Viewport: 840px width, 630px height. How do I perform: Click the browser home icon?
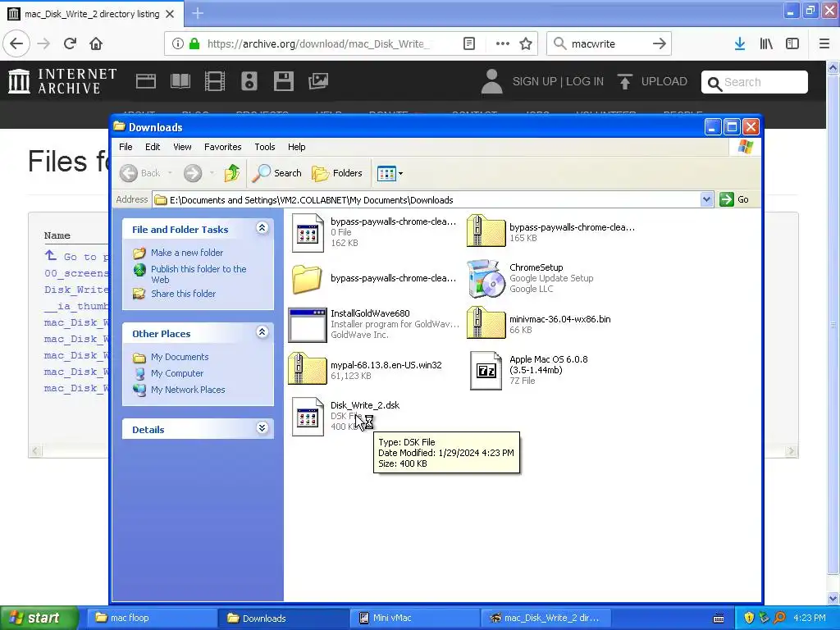tap(96, 43)
